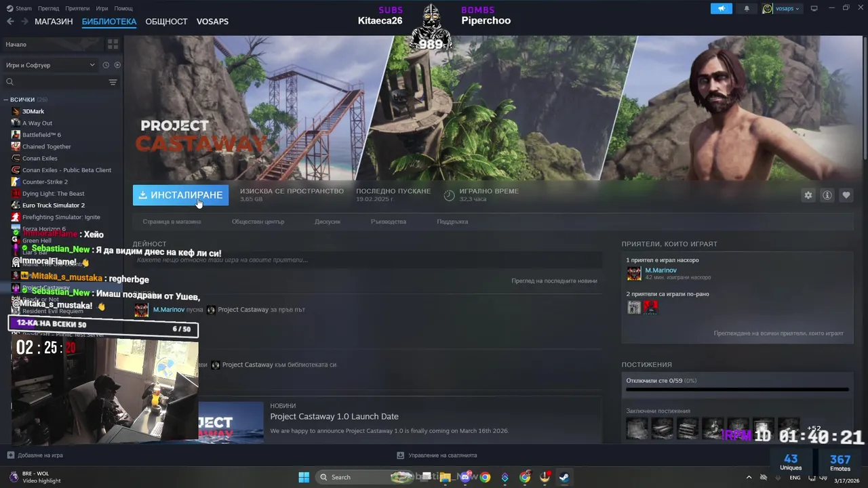Open M.Marinov in friends who play
Viewport: 868px width, 488px height.
(660, 270)
